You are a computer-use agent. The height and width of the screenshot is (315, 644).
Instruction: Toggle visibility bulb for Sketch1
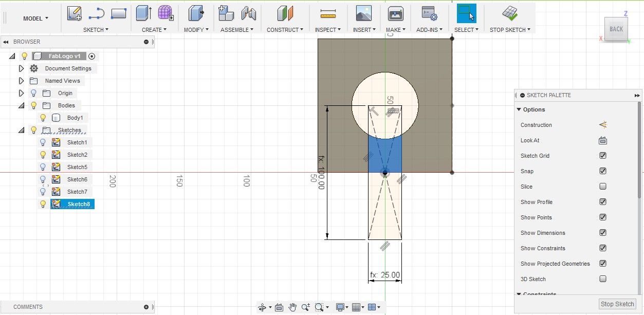[43, 142]
